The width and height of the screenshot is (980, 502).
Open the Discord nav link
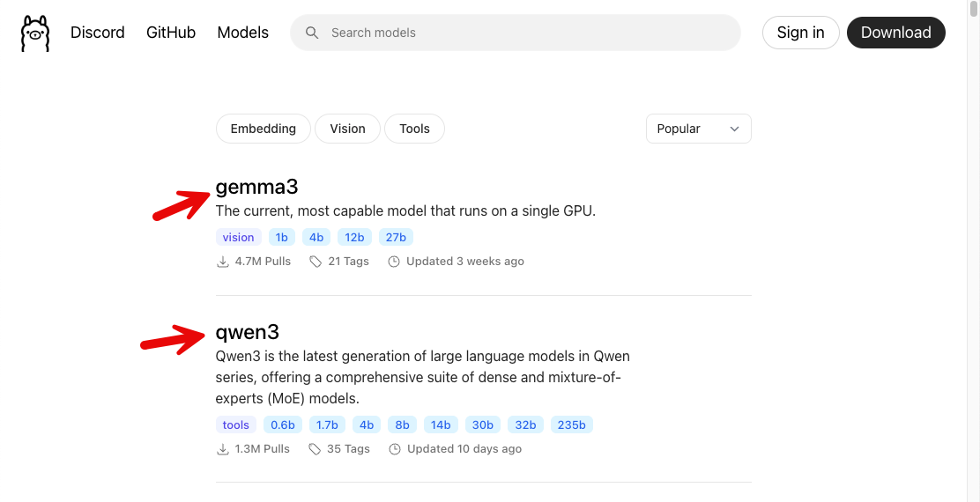tap(98, 33)
